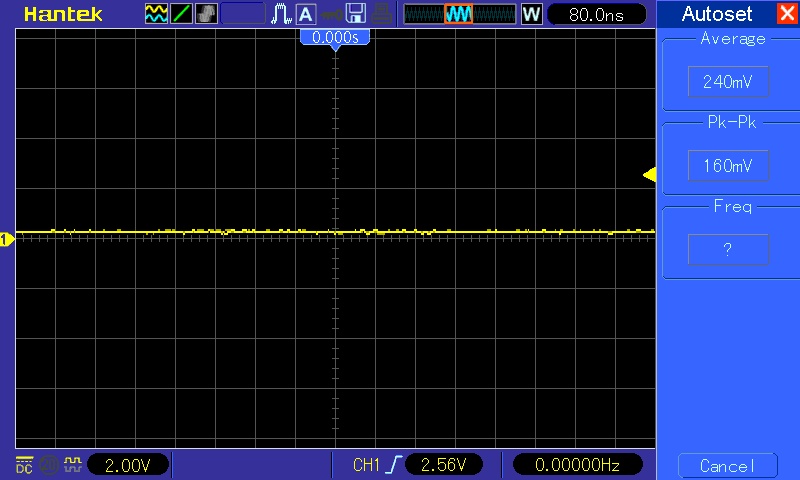Click the 'W' window icon
Screen dimensions: 800x480
pos(531,14)
